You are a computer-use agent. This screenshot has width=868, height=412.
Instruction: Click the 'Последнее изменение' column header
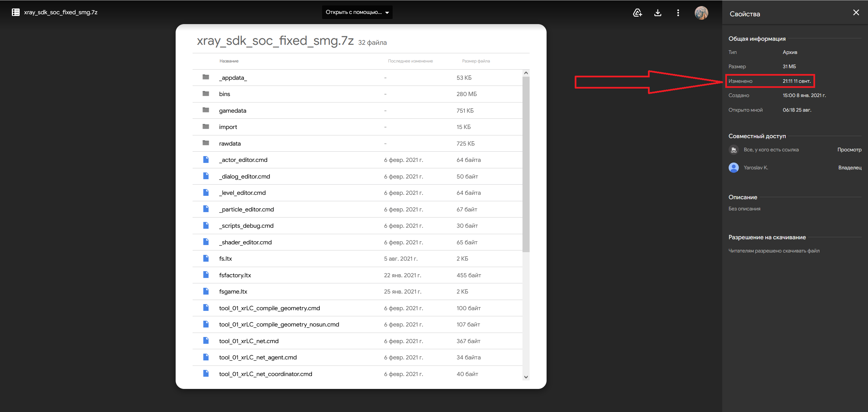(x=410, y=61)
